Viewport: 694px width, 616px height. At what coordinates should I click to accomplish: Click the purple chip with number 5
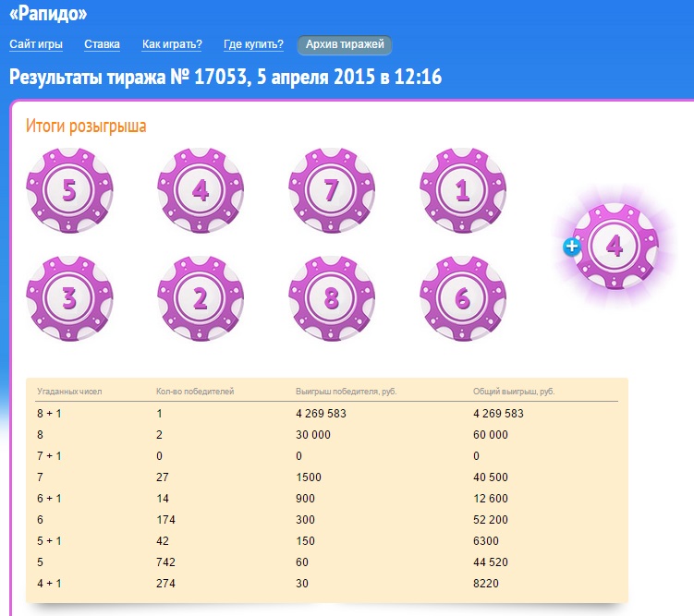pos(69,191)
